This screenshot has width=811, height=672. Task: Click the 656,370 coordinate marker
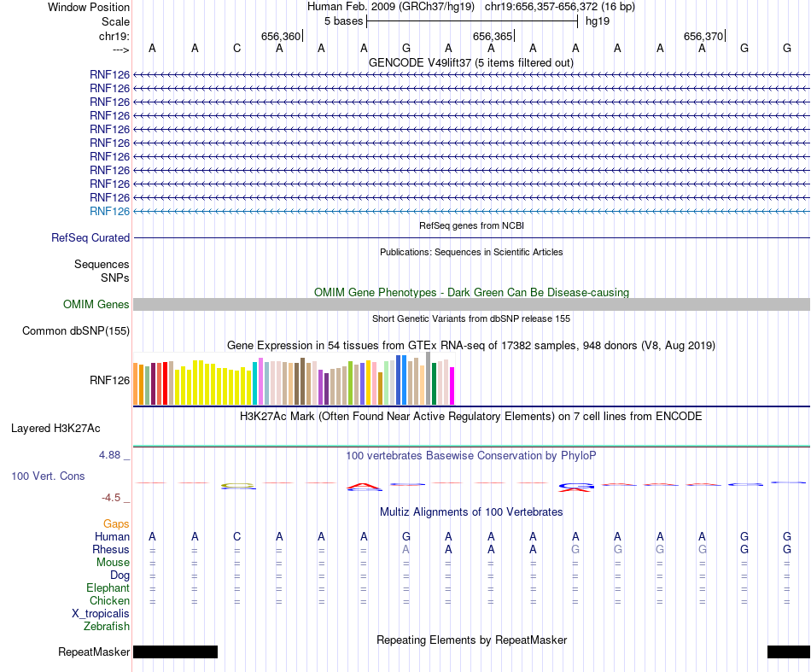pos(703,36)
